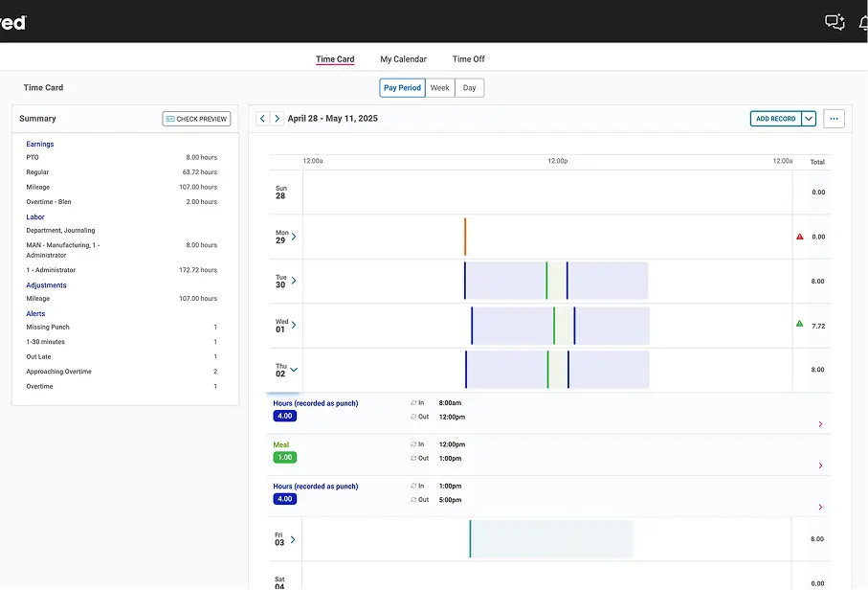The width and height of the screenshot is (868, 590).
Task: Switch to Week view
Action: 439,87
